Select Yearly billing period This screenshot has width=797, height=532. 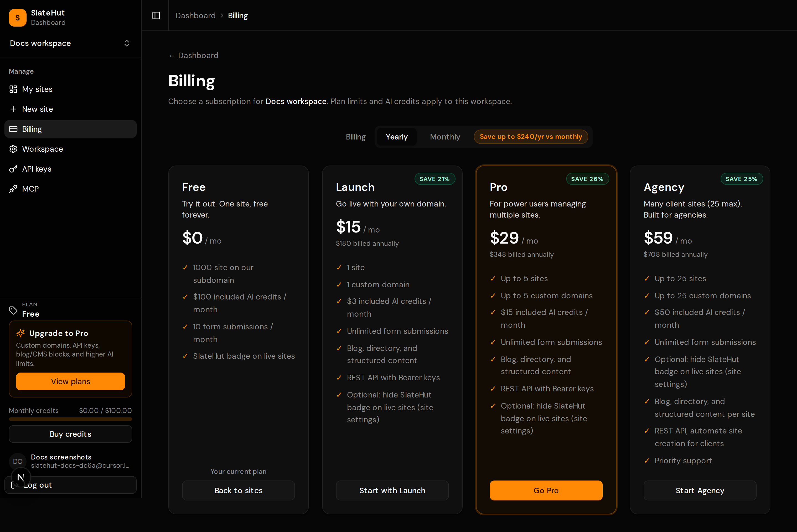(x=397, y=137)
